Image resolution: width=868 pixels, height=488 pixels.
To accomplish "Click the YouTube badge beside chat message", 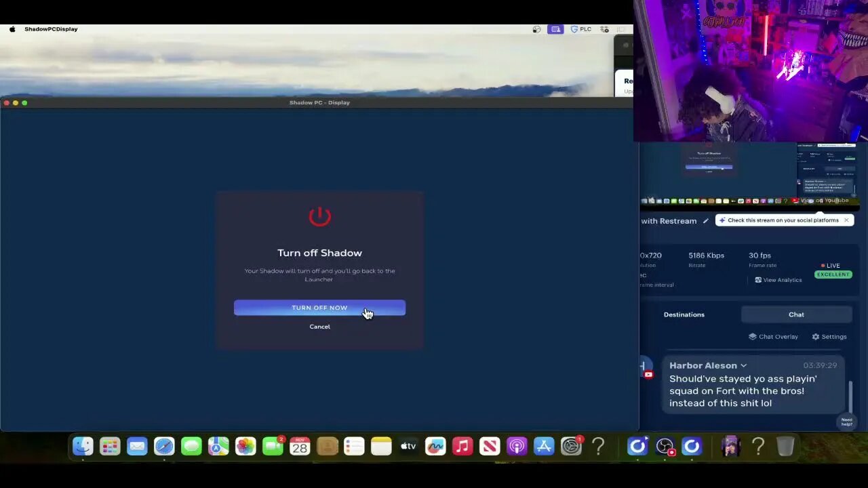I will (x=648, y=374).
